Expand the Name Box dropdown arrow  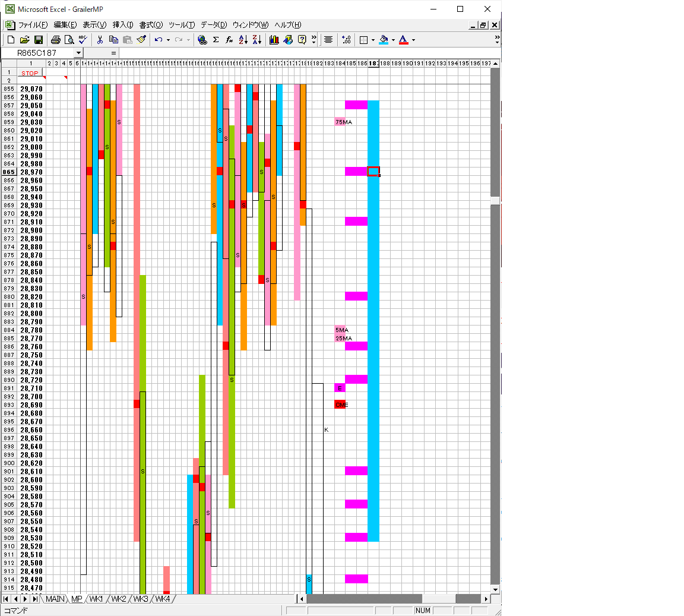point(78,53)
